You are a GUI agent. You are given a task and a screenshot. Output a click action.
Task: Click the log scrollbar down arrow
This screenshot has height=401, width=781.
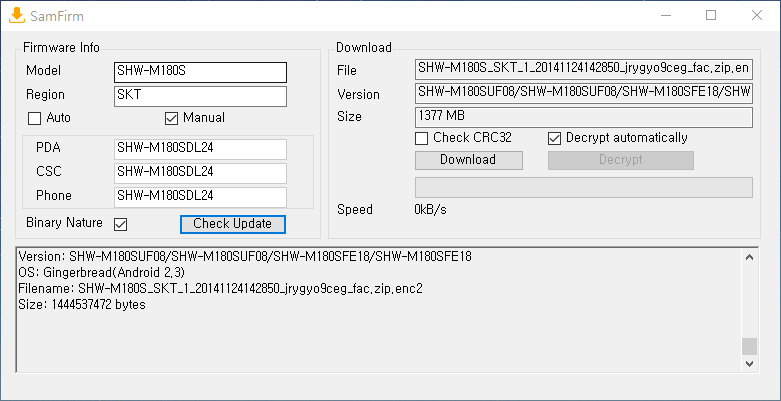coord(749,364)
